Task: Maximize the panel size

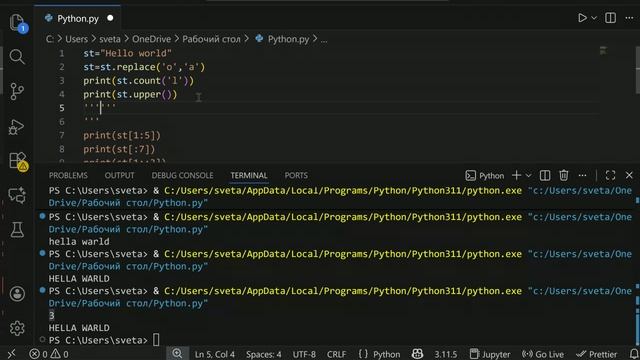Action: [x=610, y=176]
